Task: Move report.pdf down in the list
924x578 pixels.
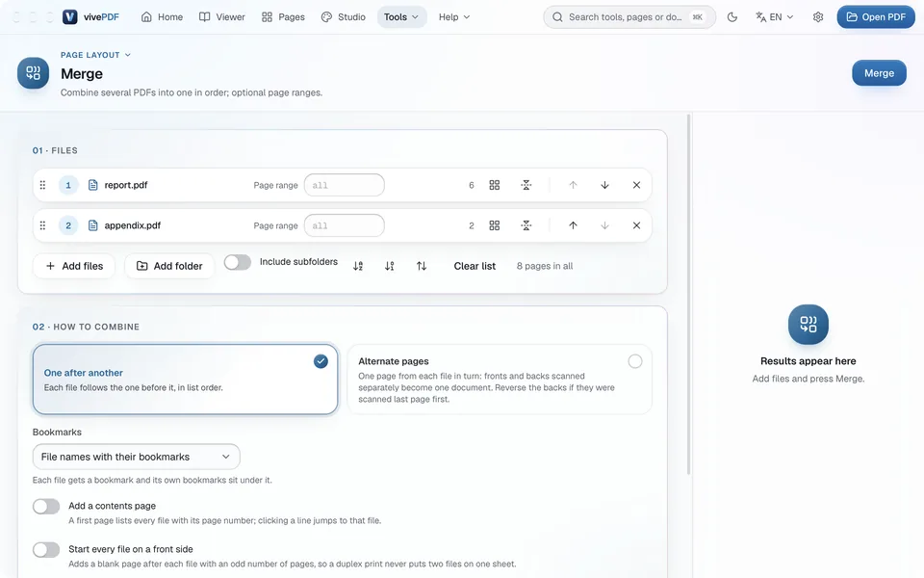Action: [604, 185]
